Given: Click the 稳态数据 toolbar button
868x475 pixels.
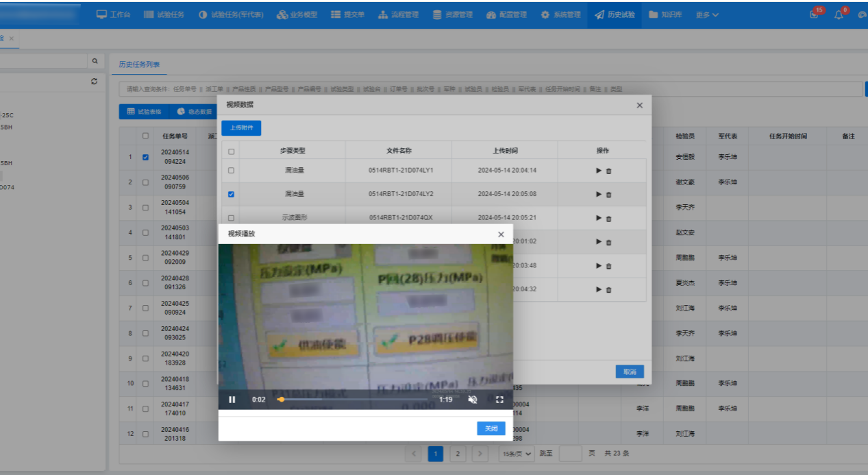Looking at the screenshot, I should pyautogui.click(x=194, y=111).
